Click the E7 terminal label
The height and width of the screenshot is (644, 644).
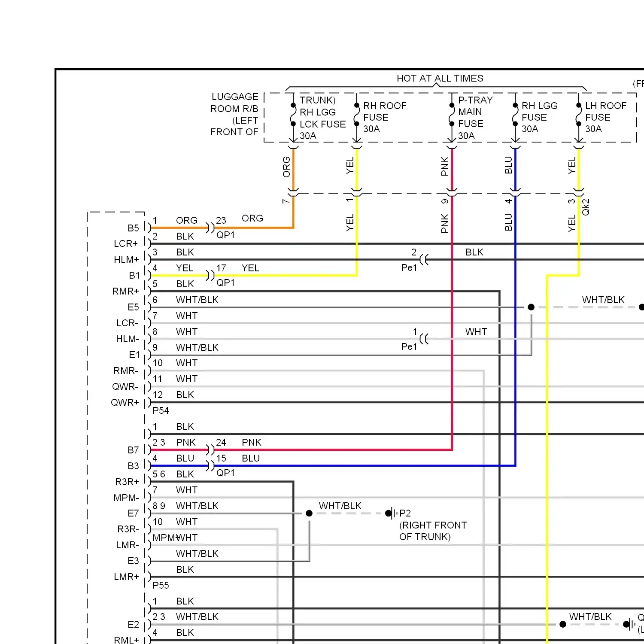click(133, 513)
